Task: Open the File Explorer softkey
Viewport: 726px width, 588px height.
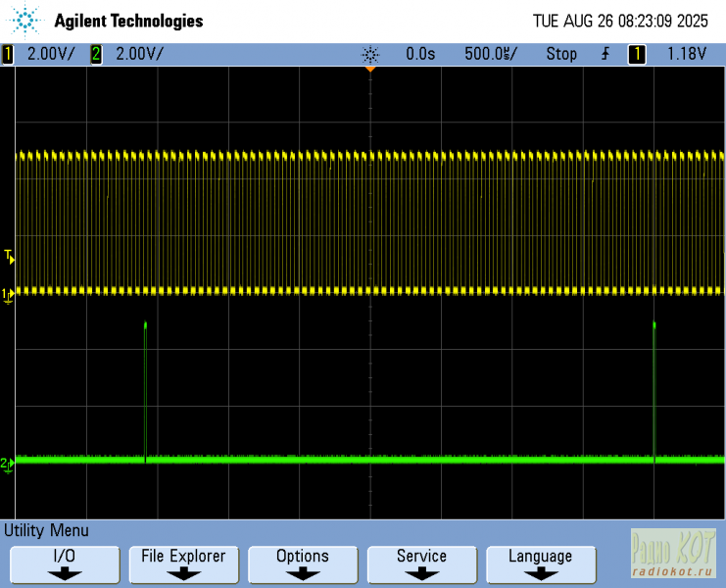Action: (183, 564)
